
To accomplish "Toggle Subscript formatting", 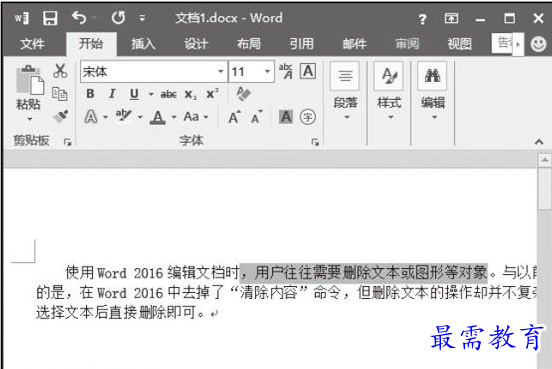I will [x=190, y=94].
